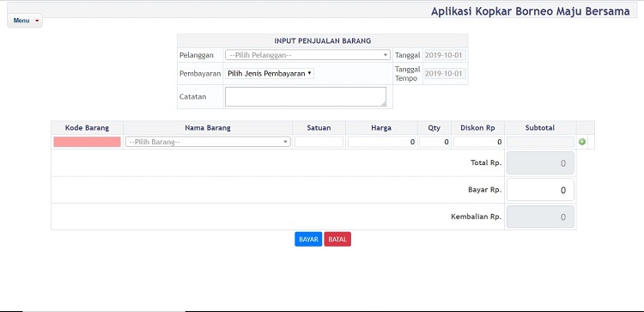This screenshot has width=644, height=312.
Task: Open the Pilih Barang item dropdown
Action: tap(208, 142)
